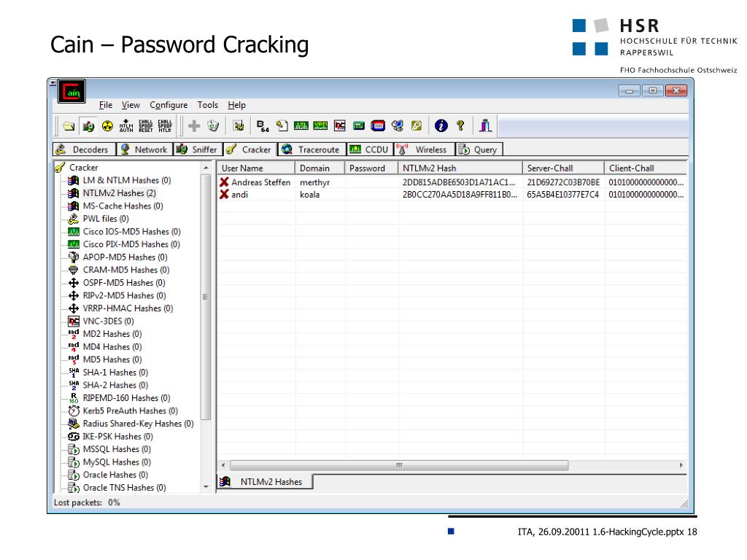Viewport: 747px width, 560px height.
Task: Switch to the Decoders tab
Action: pyautogui.click(x=84, y=149)
